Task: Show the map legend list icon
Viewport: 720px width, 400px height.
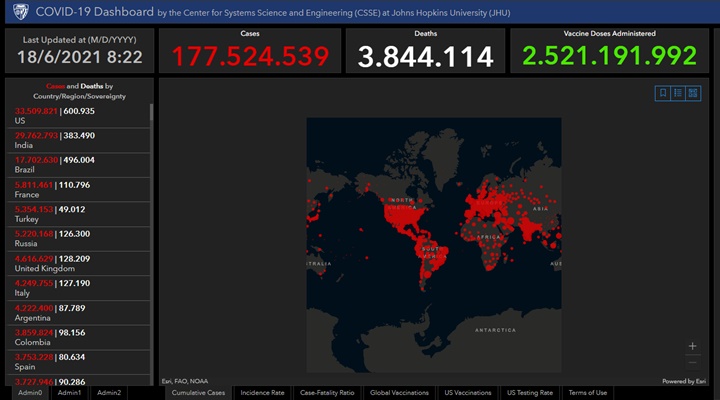Action: (678, 93)
